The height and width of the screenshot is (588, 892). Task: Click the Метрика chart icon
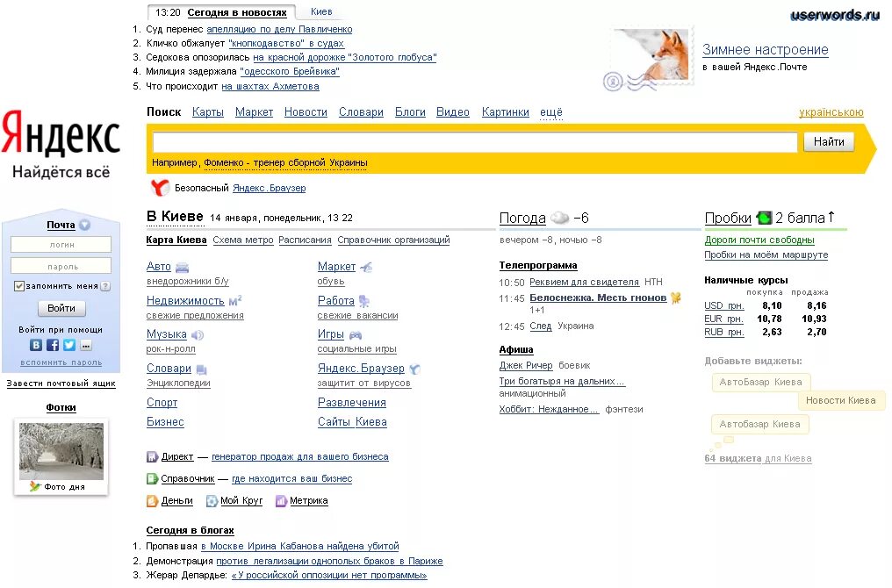tap(281, 501)
